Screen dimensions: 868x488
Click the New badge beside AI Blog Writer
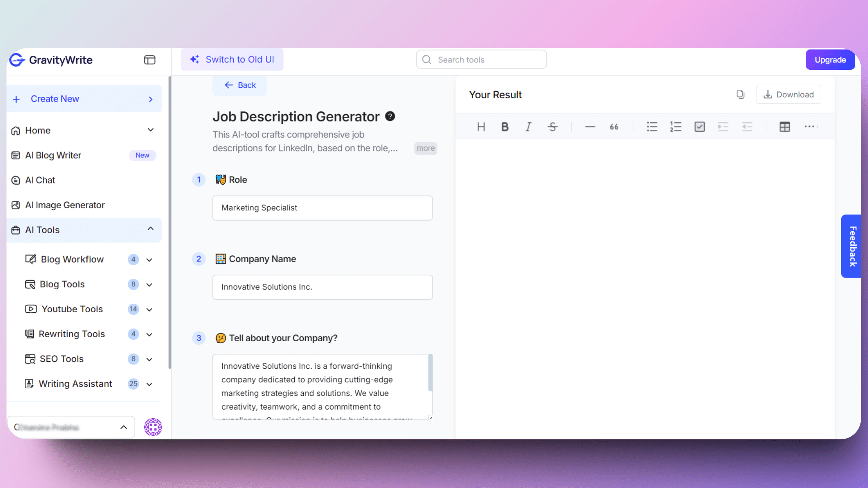tap(142, 155)
